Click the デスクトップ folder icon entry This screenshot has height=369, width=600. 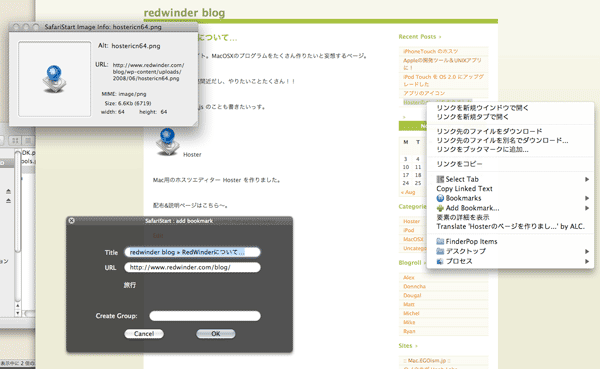[440, 251]
